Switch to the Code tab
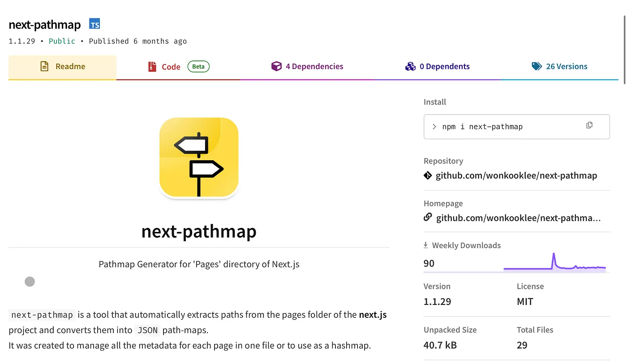The height and width of the screenshot is (364, 627). click(x=179, y=67)
